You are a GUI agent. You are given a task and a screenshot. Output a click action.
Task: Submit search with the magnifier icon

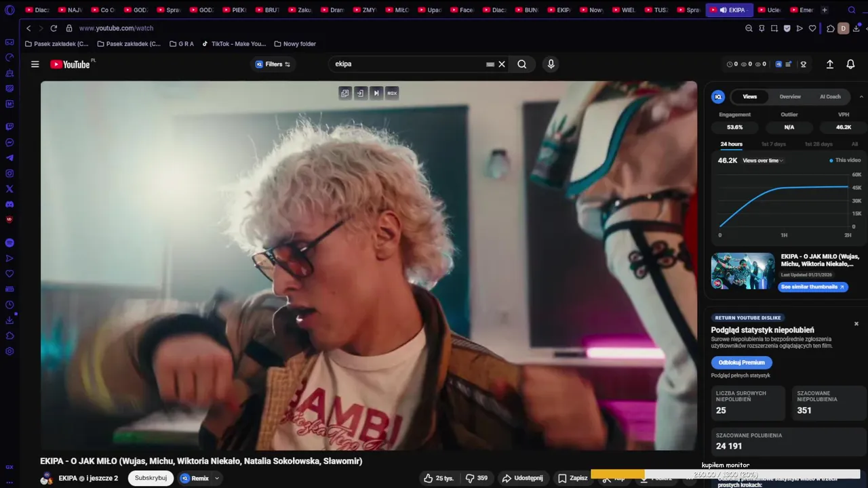(521, 64)
